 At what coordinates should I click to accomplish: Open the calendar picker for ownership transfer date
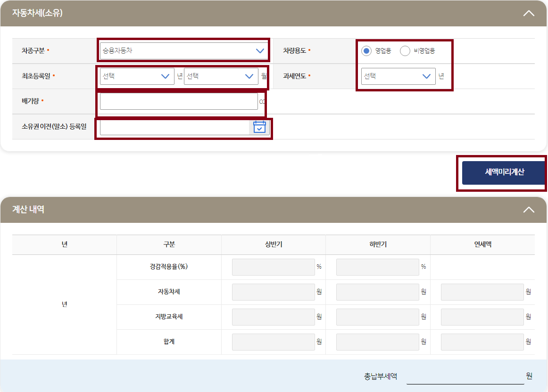click(x=259, y=127)
